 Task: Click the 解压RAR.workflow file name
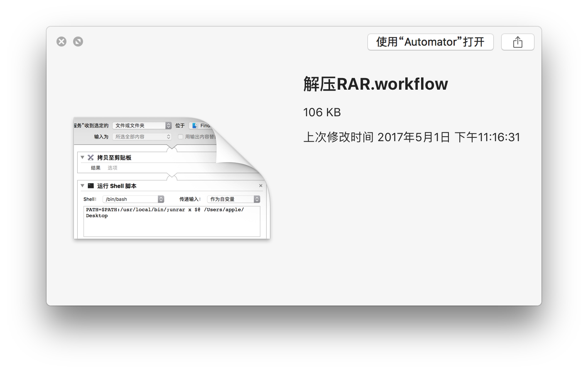point(376,84)
